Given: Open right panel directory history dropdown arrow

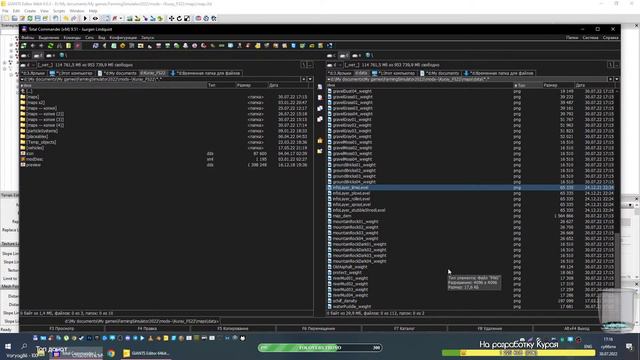Looking at the screenshot, I should 617,79.
